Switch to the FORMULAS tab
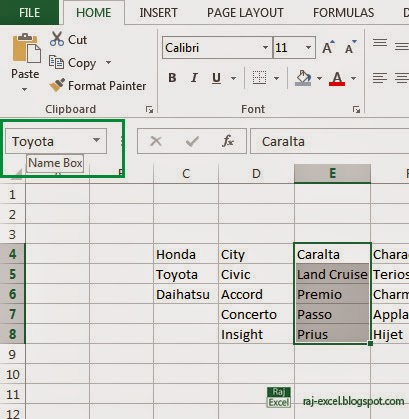This screenshot has width=409, height=419. point(343,13)
